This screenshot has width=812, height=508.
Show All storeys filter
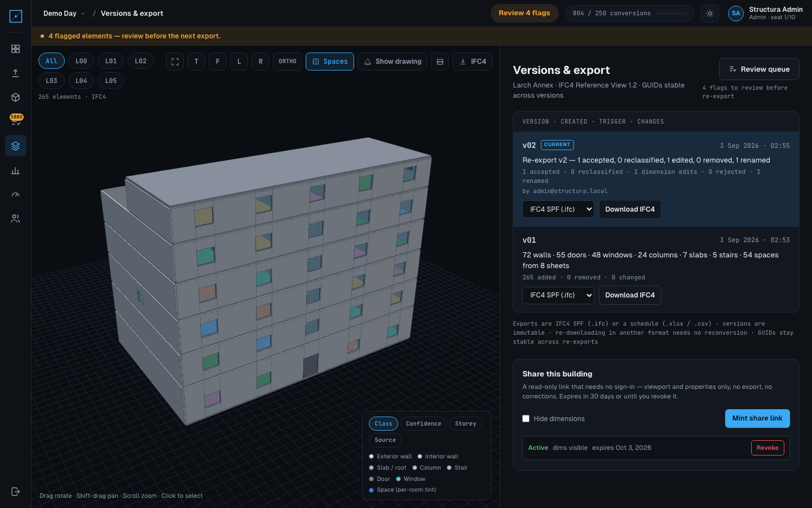click(51, 61)
